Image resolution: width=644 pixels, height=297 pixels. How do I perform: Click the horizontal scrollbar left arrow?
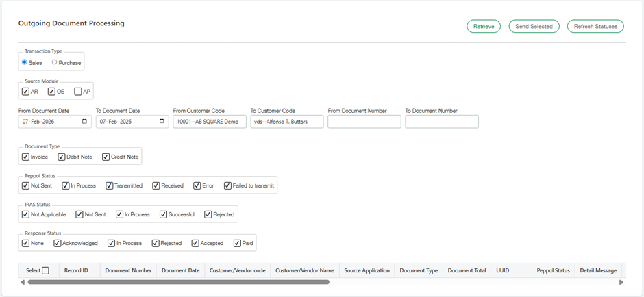[23, 282]
